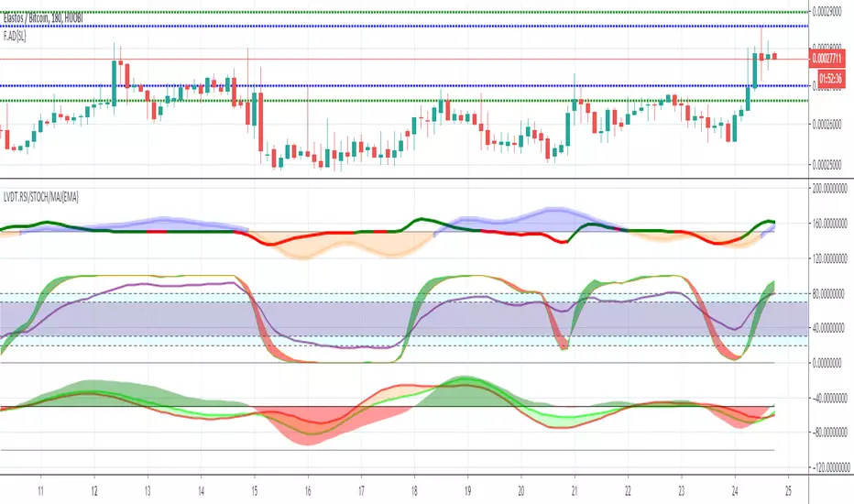
Task: Click the countdown timer 01:52:36 label
Action: pos(830,79)
